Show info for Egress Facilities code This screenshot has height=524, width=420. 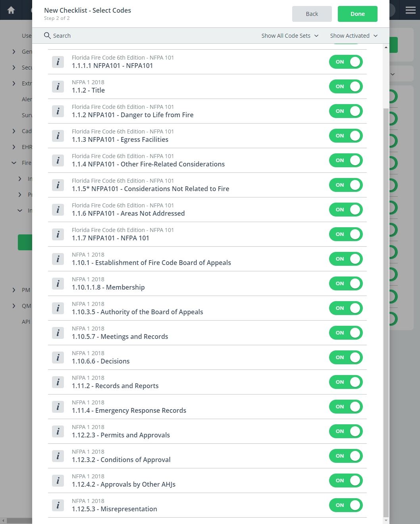coord(58,136)
